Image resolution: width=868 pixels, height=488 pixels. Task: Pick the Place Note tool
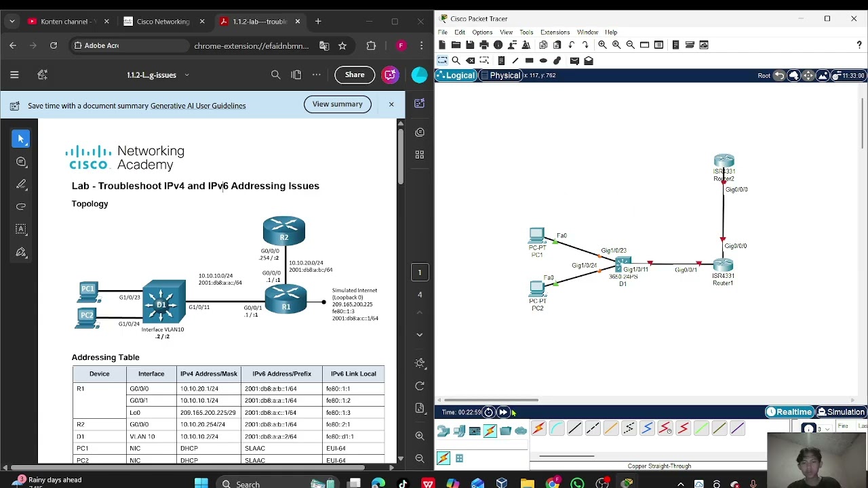coord(501,60)
